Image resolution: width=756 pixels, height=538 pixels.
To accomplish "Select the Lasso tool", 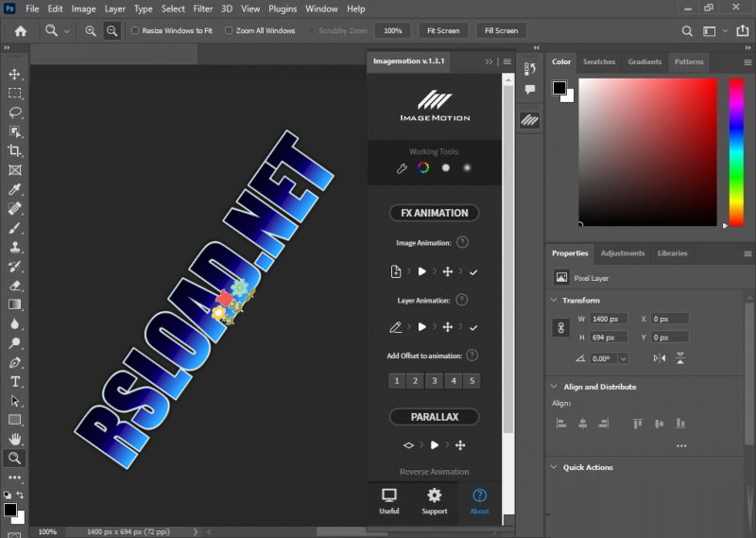I will point(14,113).
